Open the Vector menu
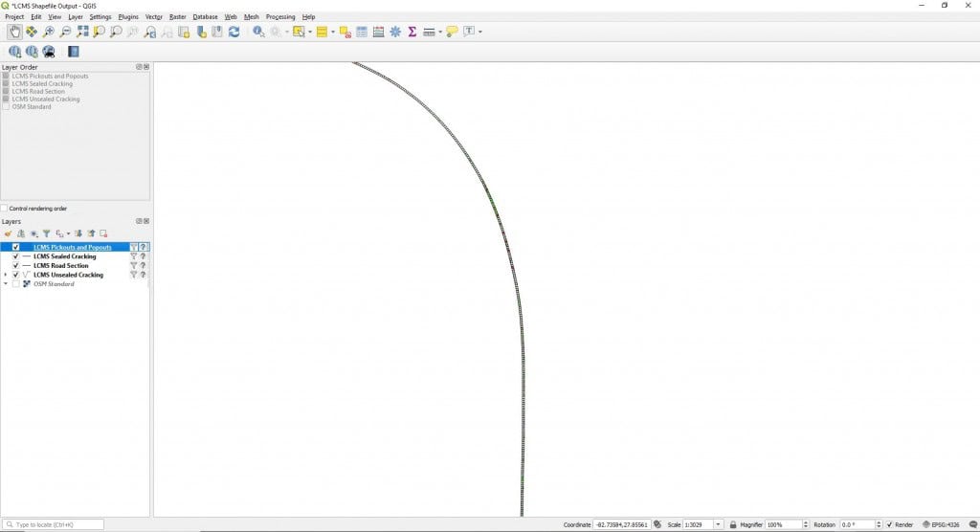 coord(154,17)
